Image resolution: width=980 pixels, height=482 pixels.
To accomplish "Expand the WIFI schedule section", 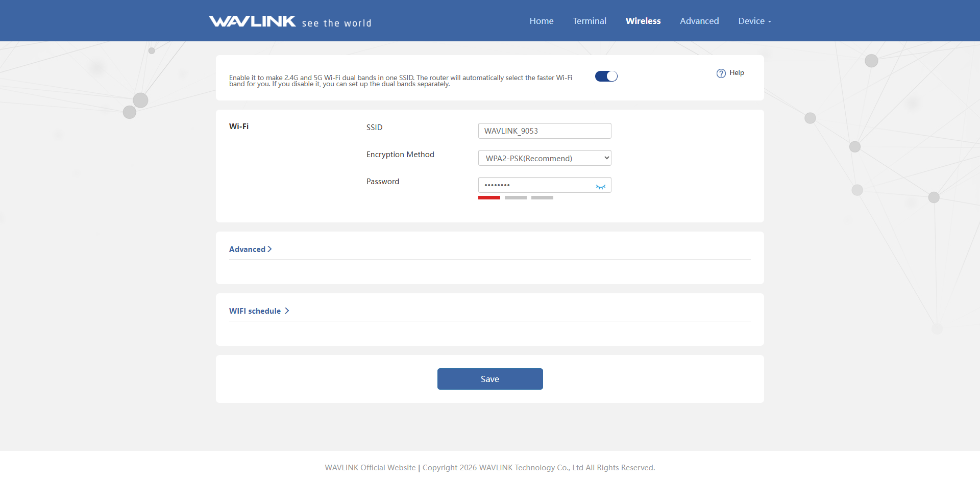I will coord(259,311).
